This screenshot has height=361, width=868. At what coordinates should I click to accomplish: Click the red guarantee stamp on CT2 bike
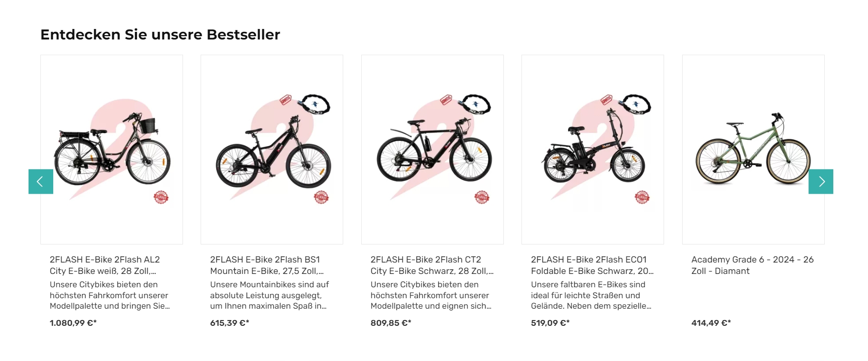tap(482, 197)
